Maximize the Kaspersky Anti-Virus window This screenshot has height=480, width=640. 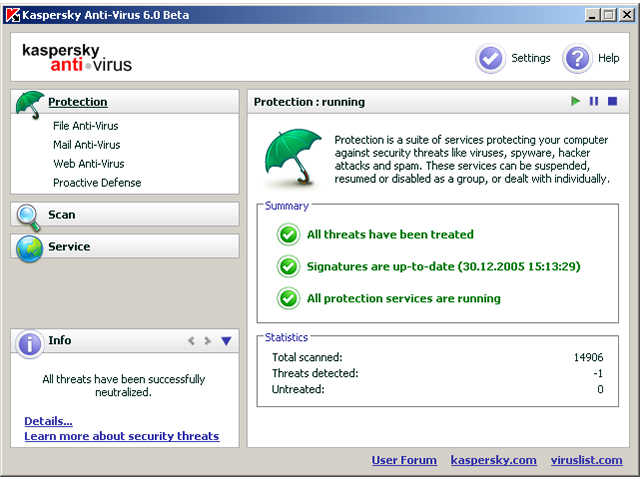tap(609, 15)
